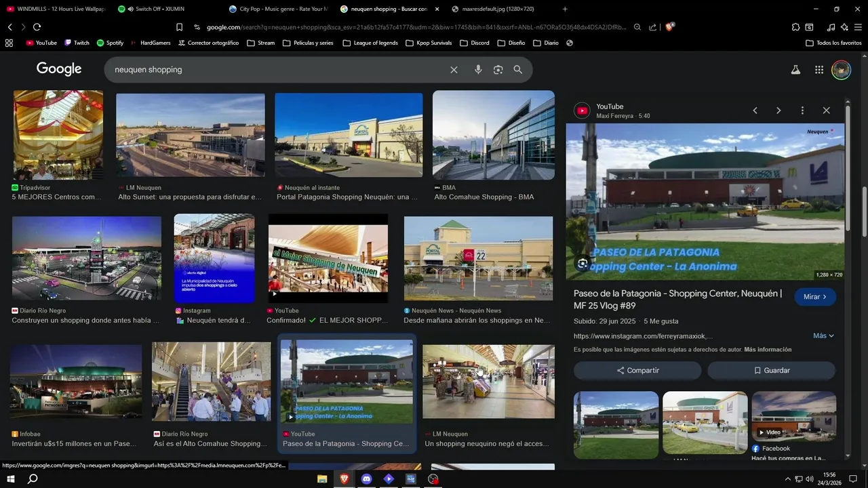Start voice search with microphone icon
The image size is (868, 488).
478,70
